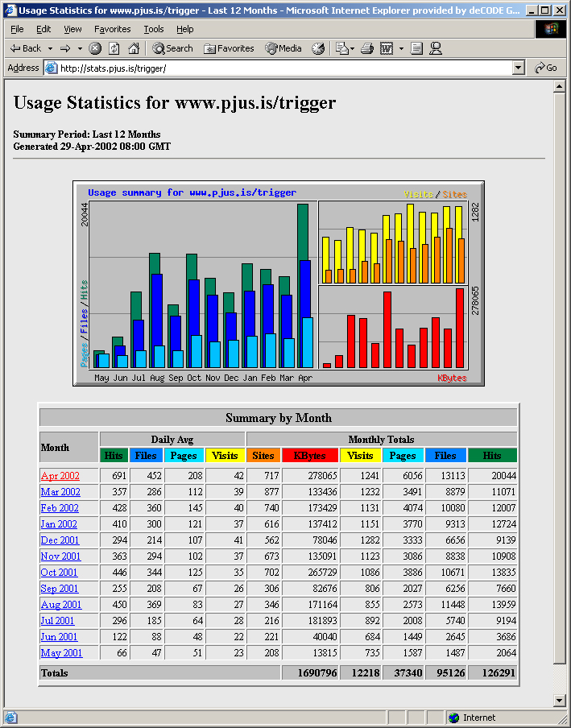Open the View menu

tap(72, 29)
